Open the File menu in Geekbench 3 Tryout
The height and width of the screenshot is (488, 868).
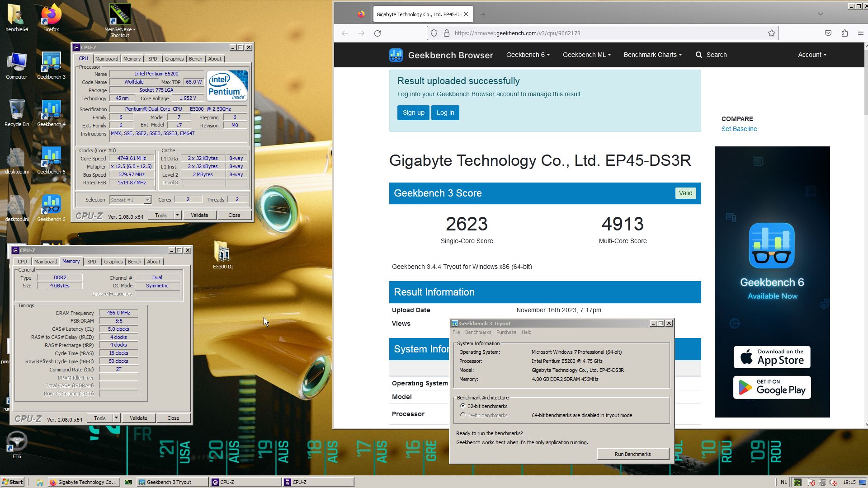point(456,332)
